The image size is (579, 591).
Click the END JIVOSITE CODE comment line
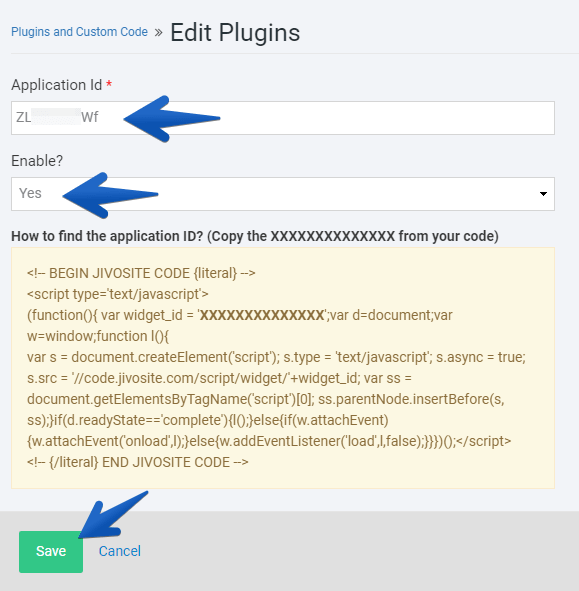pos(138,462)
